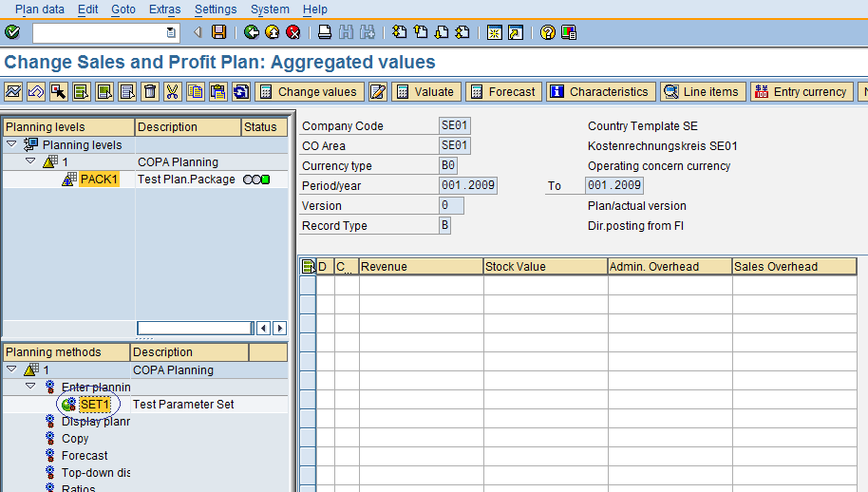Click the green Back arrow icon
Viewport: 868px width, 492px height.
(x=252, y=32)
